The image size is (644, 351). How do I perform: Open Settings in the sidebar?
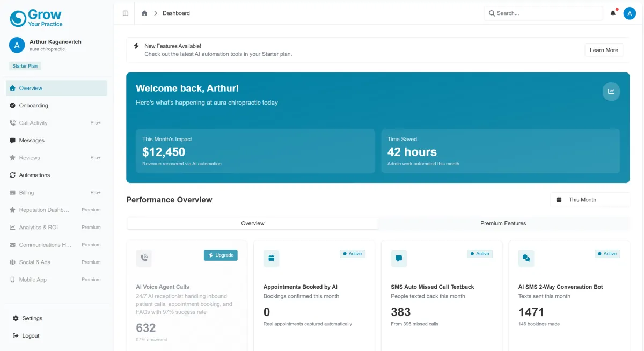pyautogui.click(x=32, y=319)
